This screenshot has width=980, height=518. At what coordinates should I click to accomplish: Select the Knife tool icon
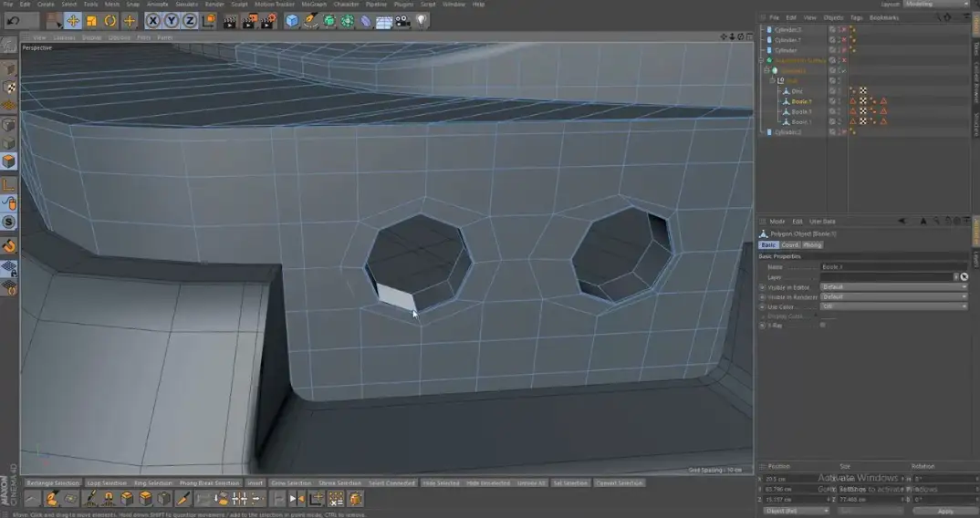(183, 499)
